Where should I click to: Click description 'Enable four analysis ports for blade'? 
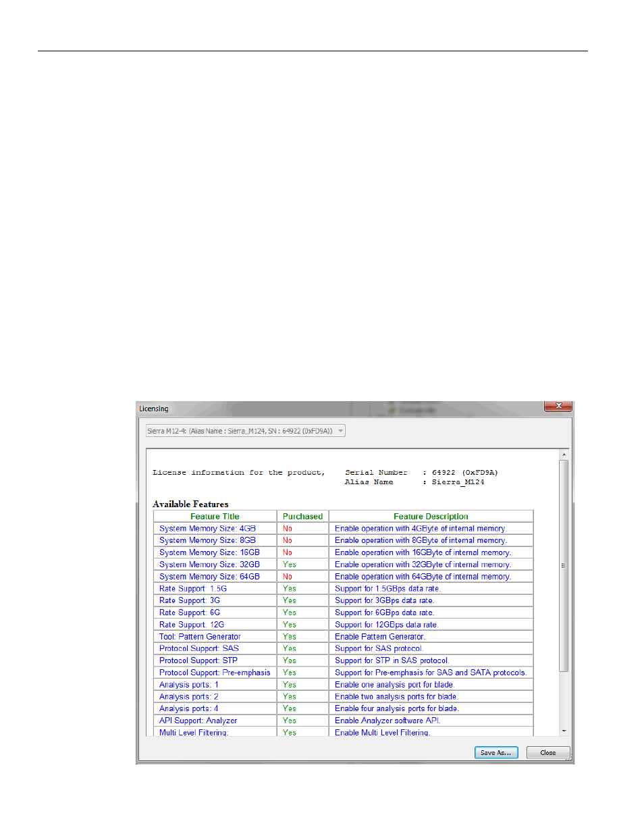pos(397,708)
